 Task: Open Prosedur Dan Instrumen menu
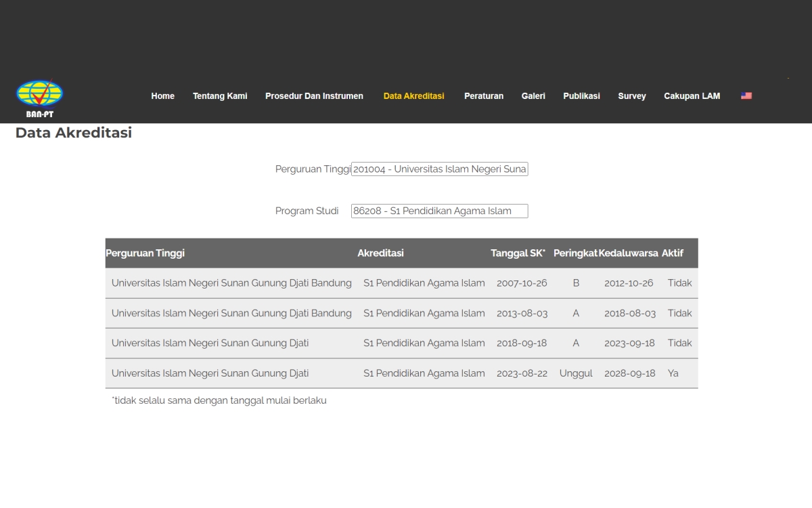(x=314, y=96)
